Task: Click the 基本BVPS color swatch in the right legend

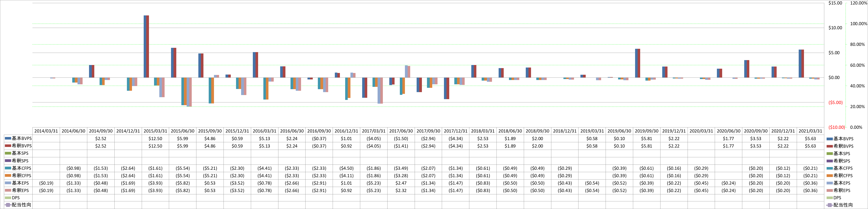Action: tap(830, 139)
